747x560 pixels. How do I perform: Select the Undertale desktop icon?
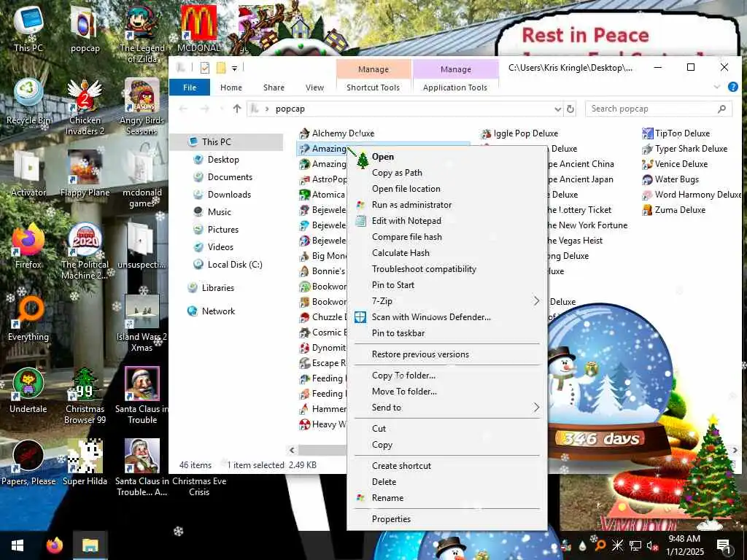(28, 391)
